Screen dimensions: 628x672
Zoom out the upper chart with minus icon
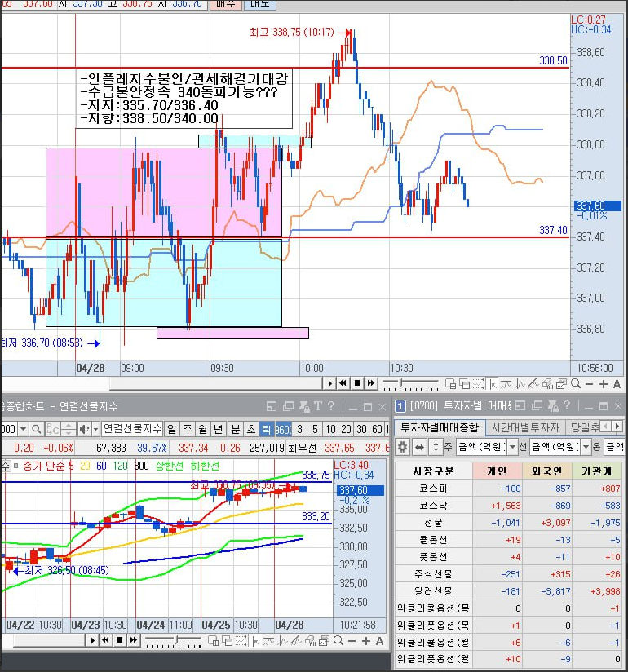click(x=589, y=384)
